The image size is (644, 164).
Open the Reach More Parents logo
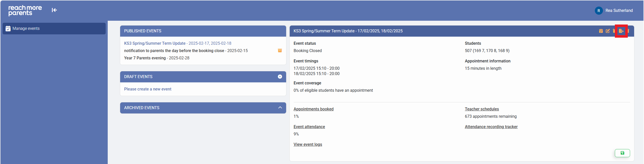point(25,10)
